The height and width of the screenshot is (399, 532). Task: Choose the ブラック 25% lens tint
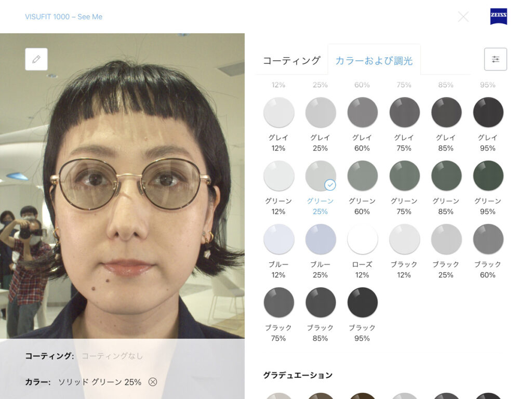click(446, 239)
